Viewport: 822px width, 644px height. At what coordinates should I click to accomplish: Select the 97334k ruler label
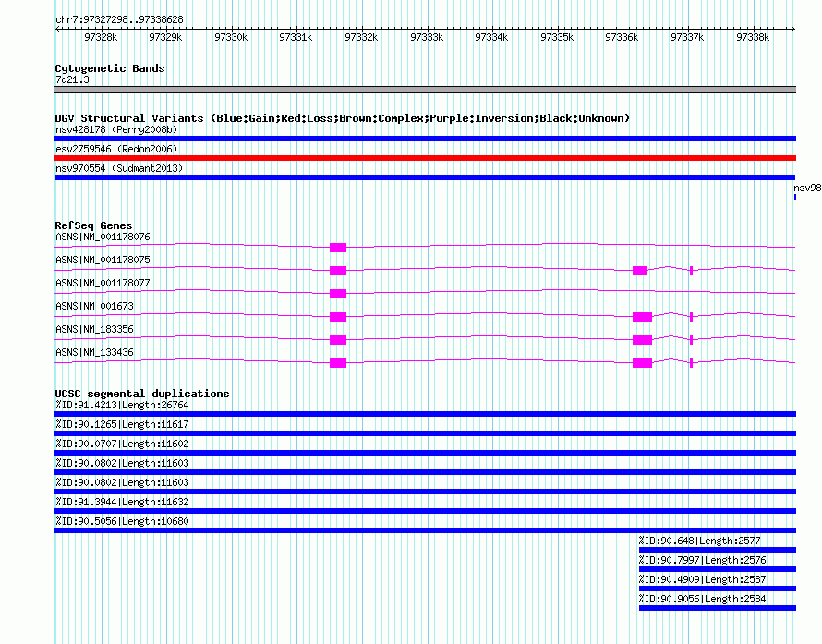pyautogui.click(x=491, y=37)
